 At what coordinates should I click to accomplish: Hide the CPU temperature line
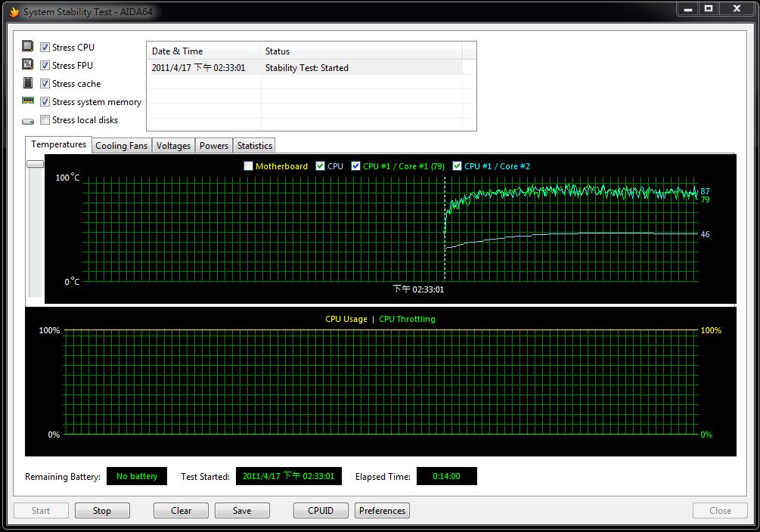(320, 166)
